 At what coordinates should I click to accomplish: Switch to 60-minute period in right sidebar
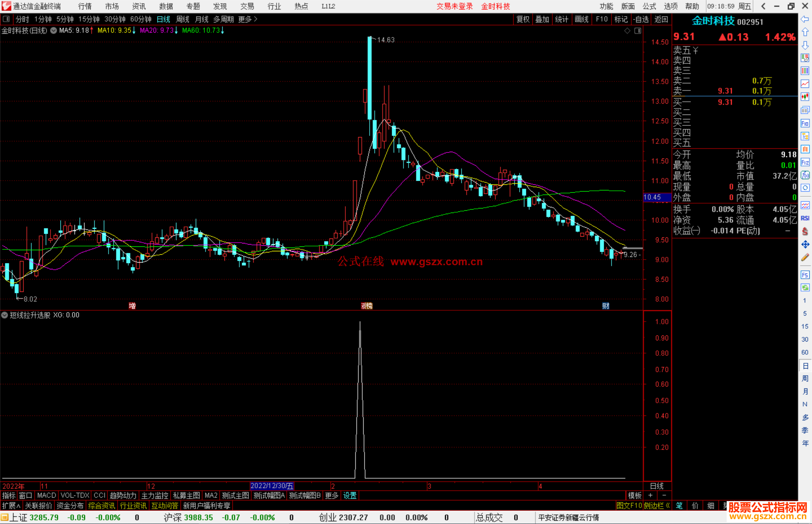point(805,352)
